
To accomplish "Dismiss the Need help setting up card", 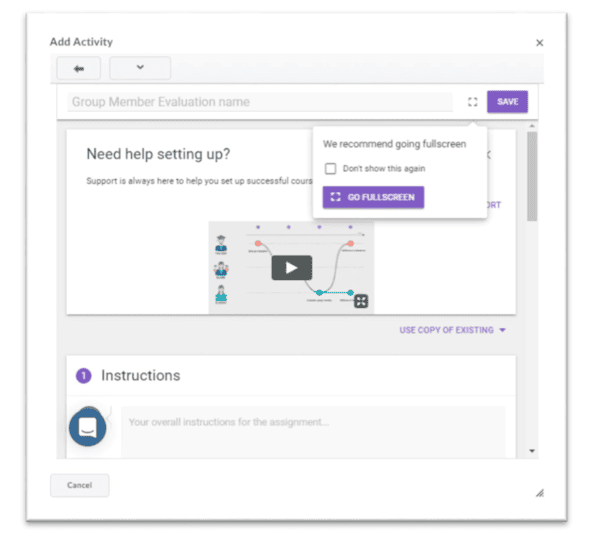I will (488, 154).
